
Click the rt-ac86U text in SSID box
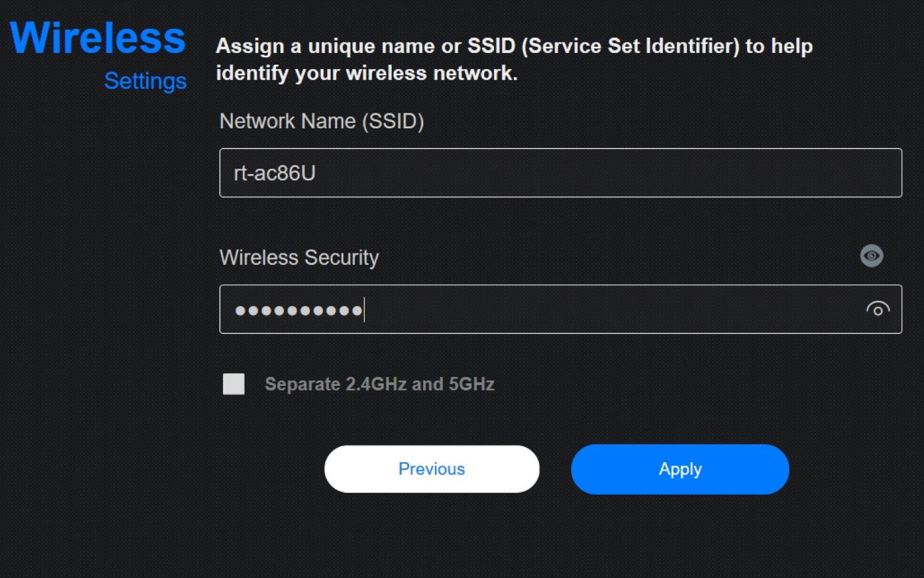pyautogui.click(x=274, y=173)
